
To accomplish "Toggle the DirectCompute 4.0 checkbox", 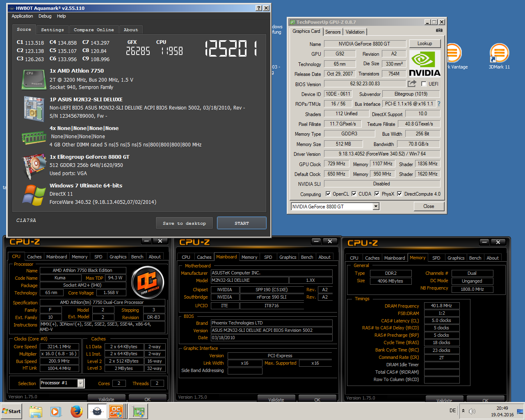I will (x=399, y=194).
